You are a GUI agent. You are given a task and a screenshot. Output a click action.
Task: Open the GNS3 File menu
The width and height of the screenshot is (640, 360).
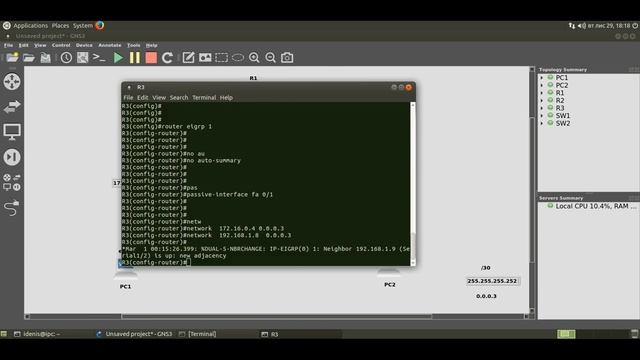9,45
